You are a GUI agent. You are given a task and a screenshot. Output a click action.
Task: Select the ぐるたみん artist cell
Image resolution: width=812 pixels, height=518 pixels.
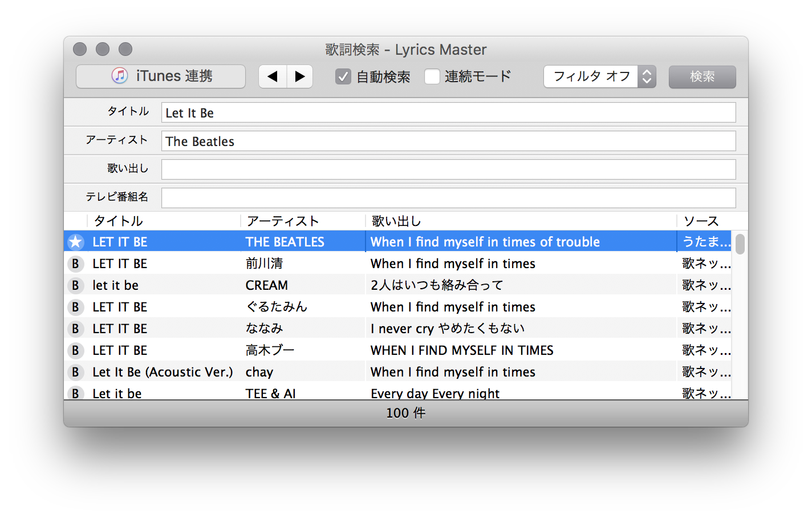tap(277, 307)
